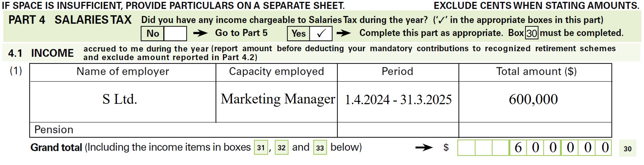Select the S Ltd. employer name field

pyautogui.click(x=123, y=102)
